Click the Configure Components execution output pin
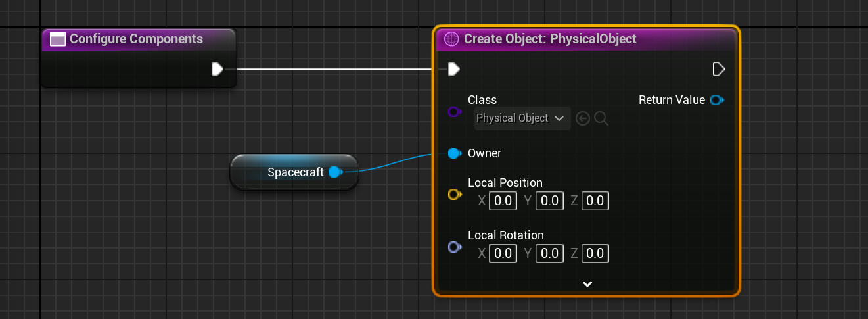 click(x=217, y=69)
